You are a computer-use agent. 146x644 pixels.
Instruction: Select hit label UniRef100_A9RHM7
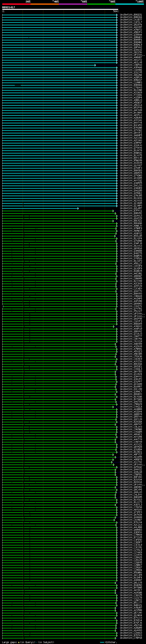(131, 58)
